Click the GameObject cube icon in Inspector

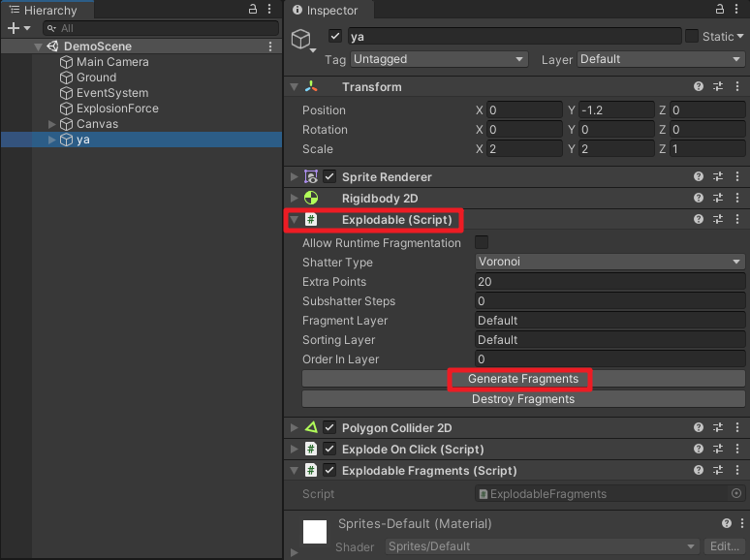303,40
